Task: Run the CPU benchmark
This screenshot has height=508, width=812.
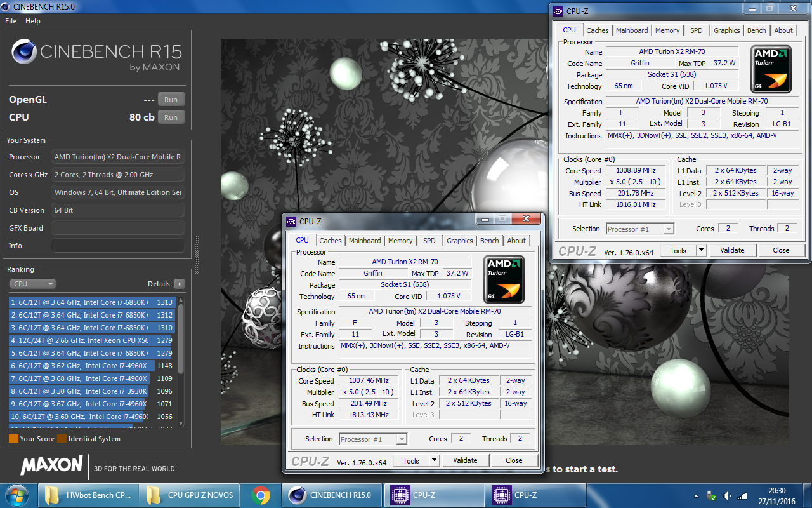Action: point(171,117)
